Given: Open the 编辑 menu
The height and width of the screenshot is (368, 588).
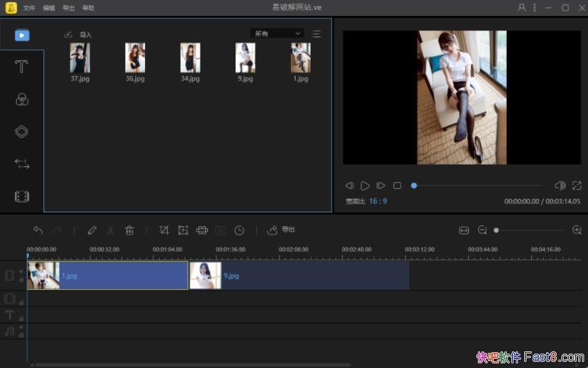Looking at the screenshot, I should pyautogui.click(x=49, y=8).
